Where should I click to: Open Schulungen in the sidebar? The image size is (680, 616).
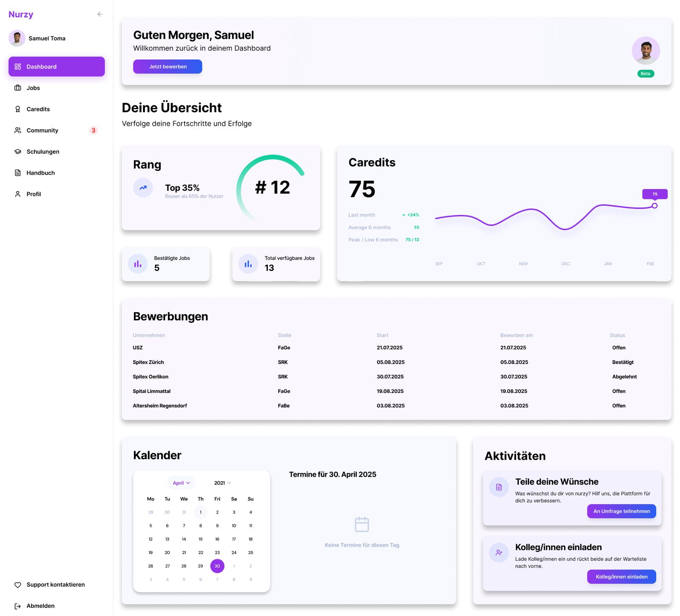pos(57,152)
